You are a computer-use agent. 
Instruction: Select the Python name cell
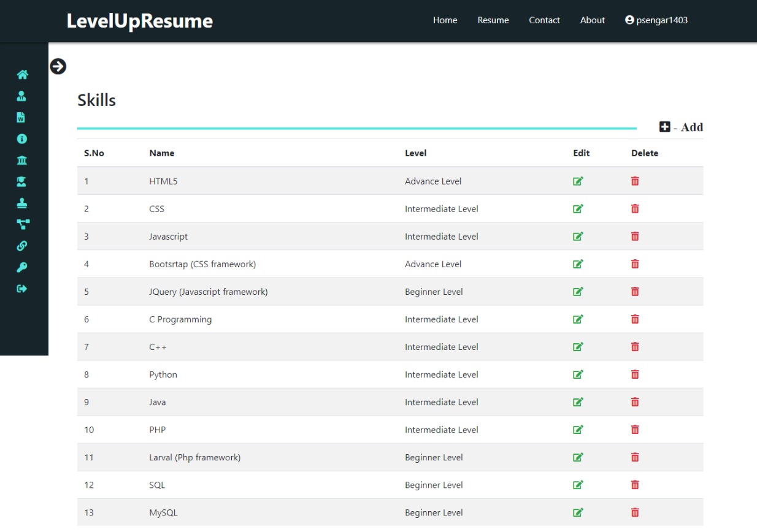click(163, 374)
